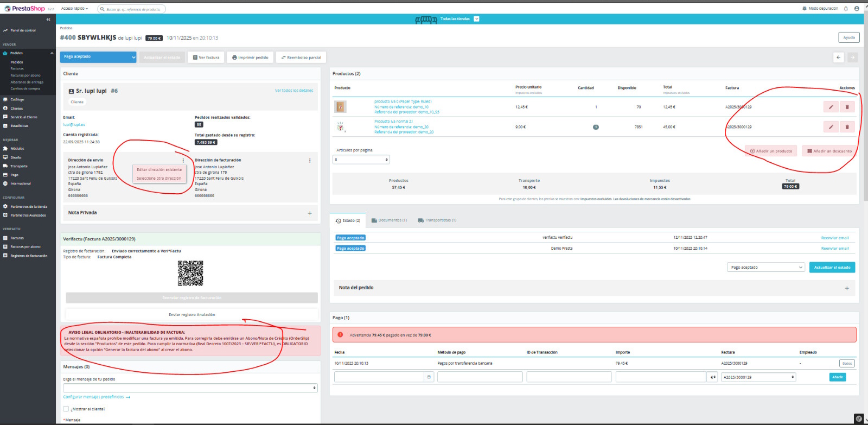Click the 'Ver factura' button

tap(206, 58)
